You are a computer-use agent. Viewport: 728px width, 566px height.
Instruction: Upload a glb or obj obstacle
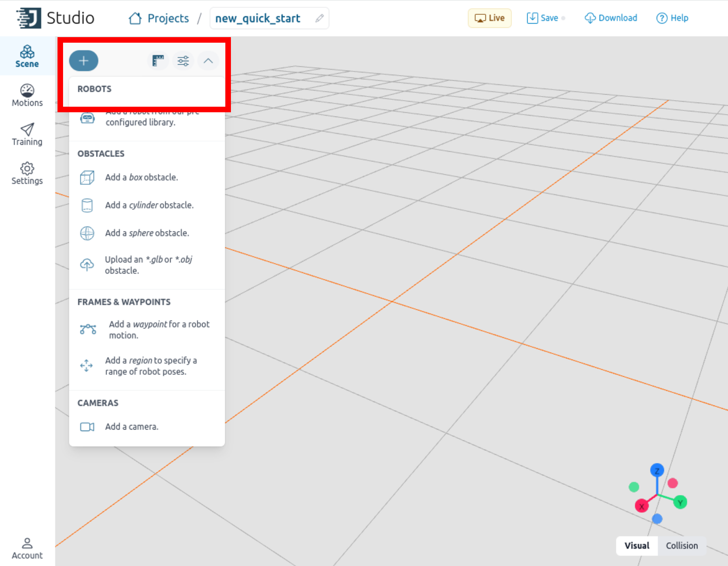pyautogui.click(x=147, y=265)
